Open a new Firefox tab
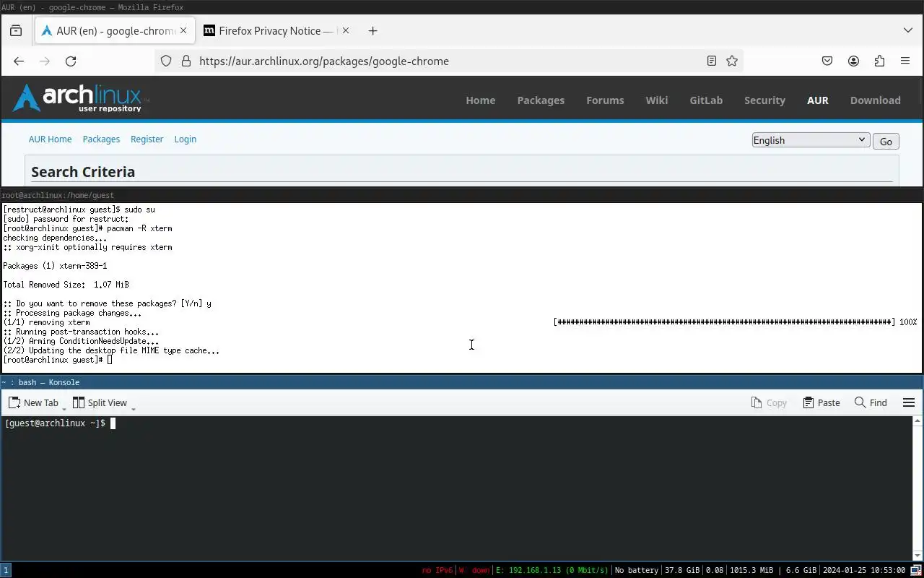The height and width of the screenshot is (578, 924). click(372, 30)
